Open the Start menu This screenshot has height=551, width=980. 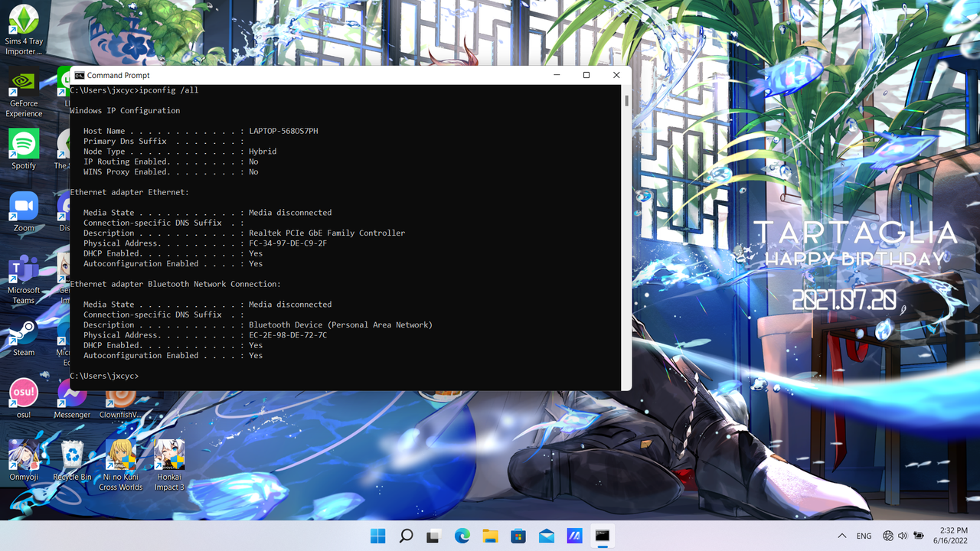click(x=377, y=537)
